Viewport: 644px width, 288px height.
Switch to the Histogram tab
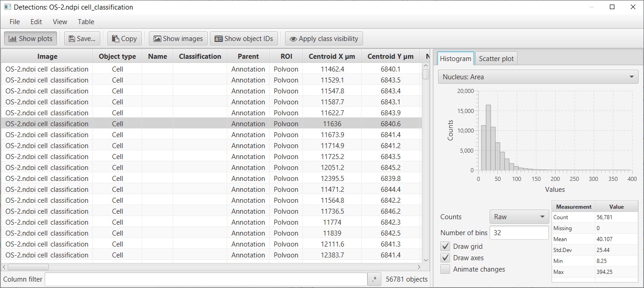point(455,58)
